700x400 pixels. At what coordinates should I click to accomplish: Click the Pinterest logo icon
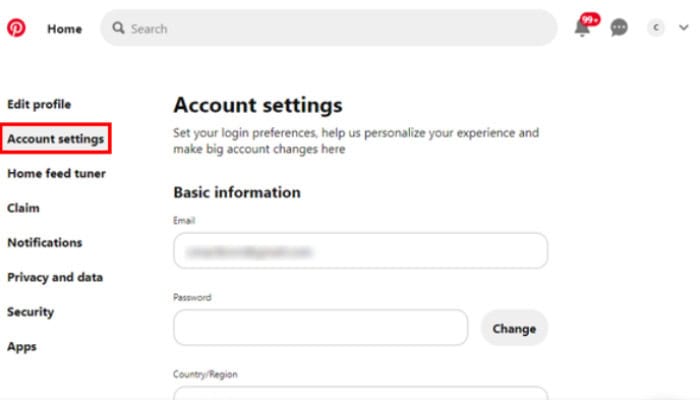[x=16, y=28]
